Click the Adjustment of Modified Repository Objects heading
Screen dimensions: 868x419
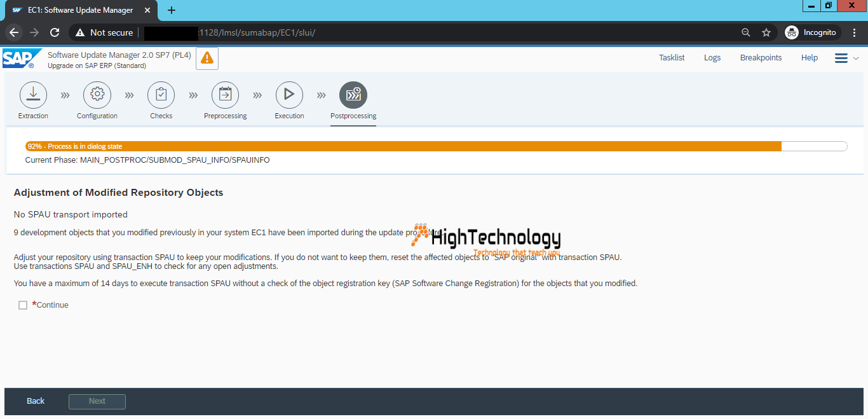click(119, 193)
